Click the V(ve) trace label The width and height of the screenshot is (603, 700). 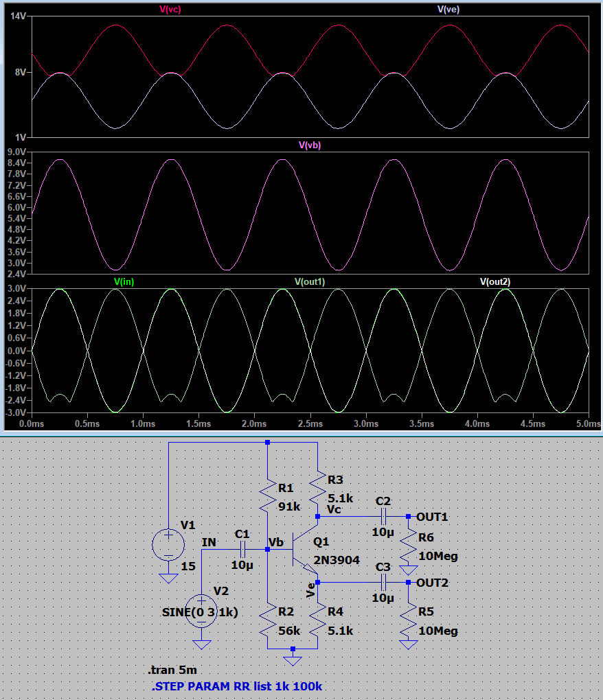pyautogui.click(x=448, y=10)
